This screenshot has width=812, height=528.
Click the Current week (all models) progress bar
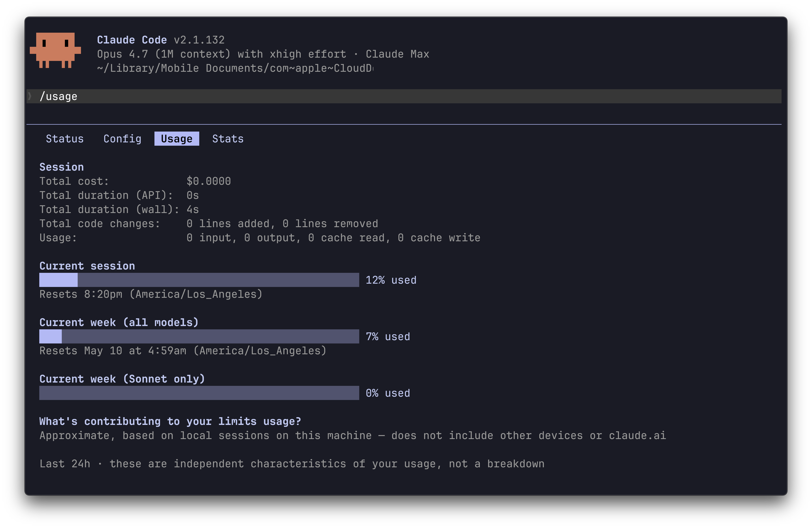point(199,337)
